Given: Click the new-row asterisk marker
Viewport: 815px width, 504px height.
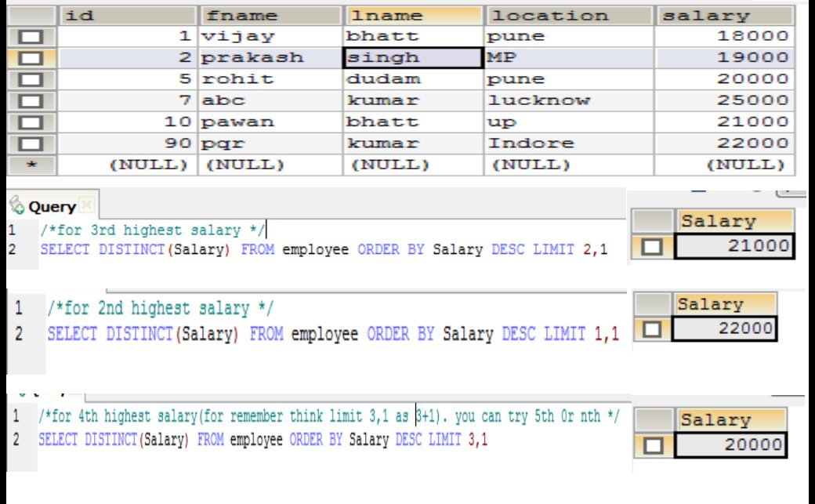Looking at the screenshot, I should [31, 165].
